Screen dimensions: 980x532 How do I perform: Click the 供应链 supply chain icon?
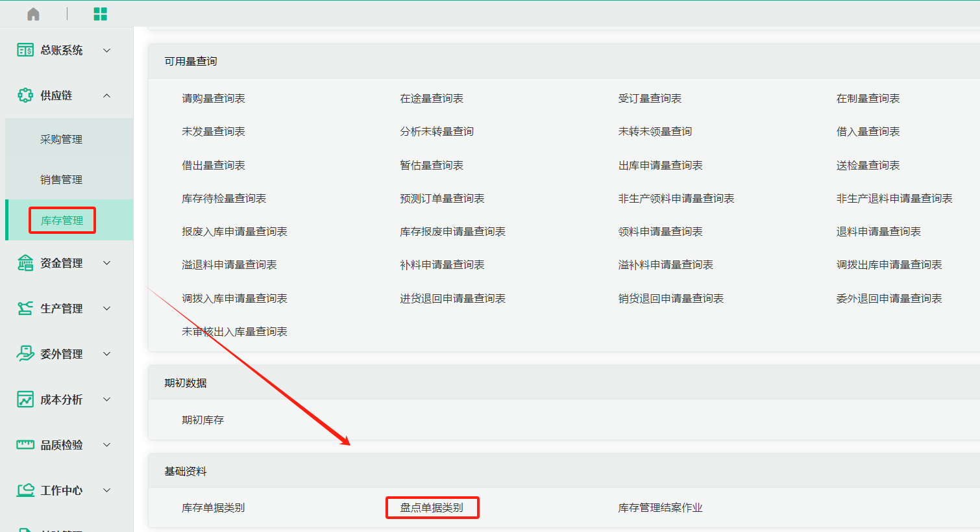(25, 95)
